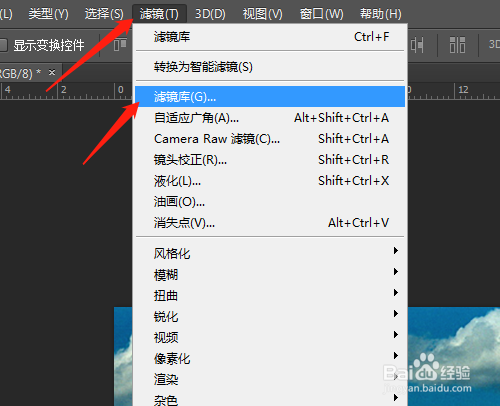Choose 自适应广角(A)... filter
Viewport: 500px width, 406px height.
[270, 118]
